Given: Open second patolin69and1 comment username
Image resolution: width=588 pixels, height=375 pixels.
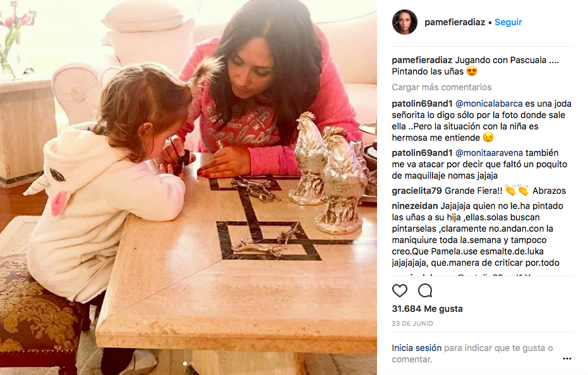Looking at the screenshot, I should coord(423,153).
